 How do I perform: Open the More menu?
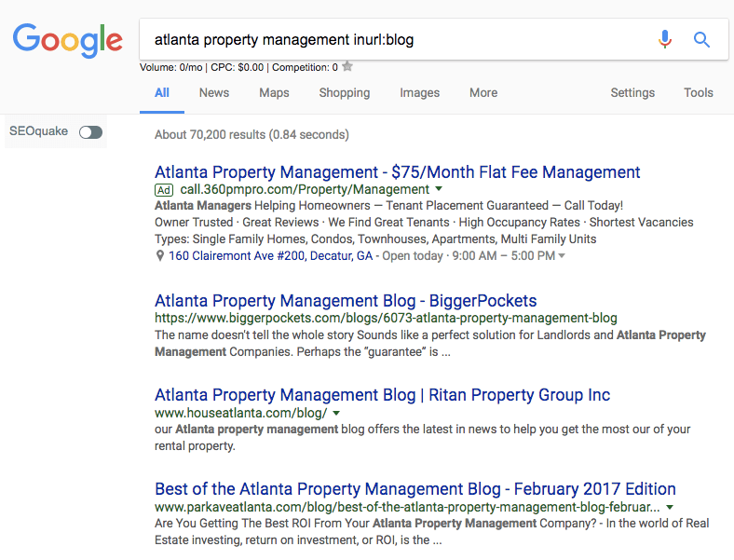point(483,92)
